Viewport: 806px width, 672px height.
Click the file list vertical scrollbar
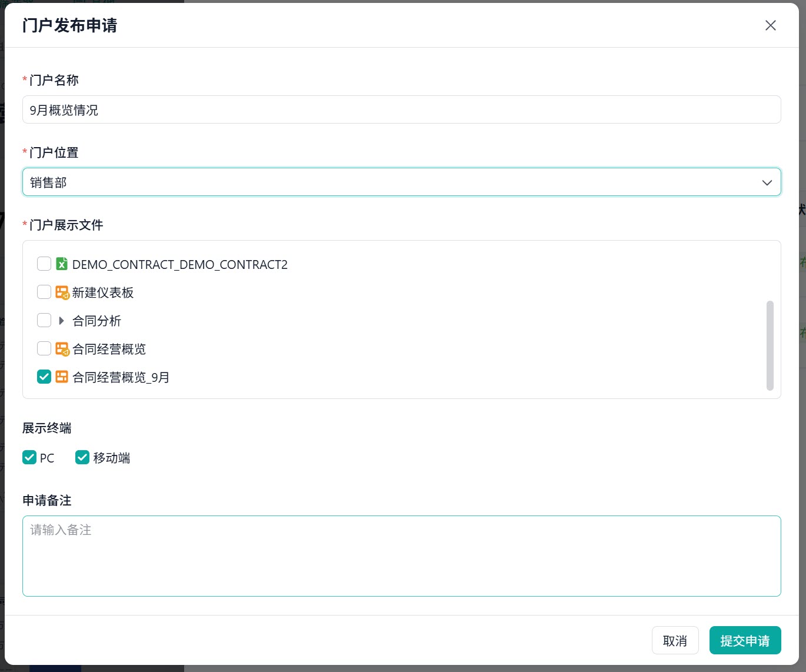click(x=770, y=345)
